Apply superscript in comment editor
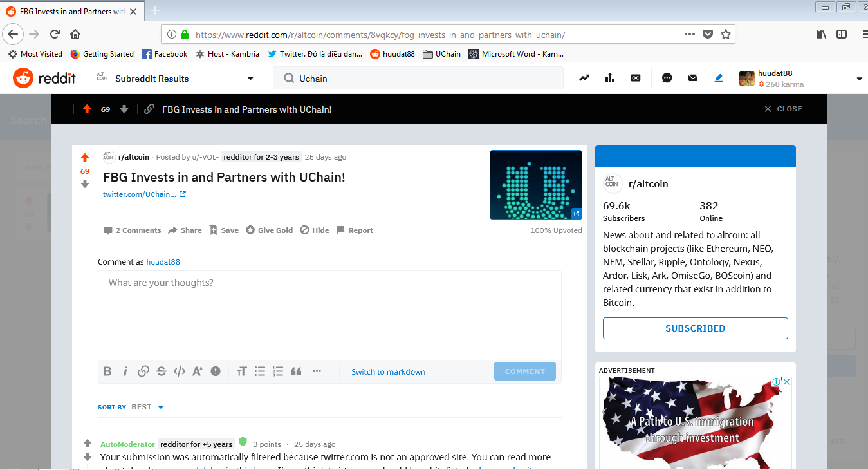This screenshot has width=868, height=470. coord(198,371)
